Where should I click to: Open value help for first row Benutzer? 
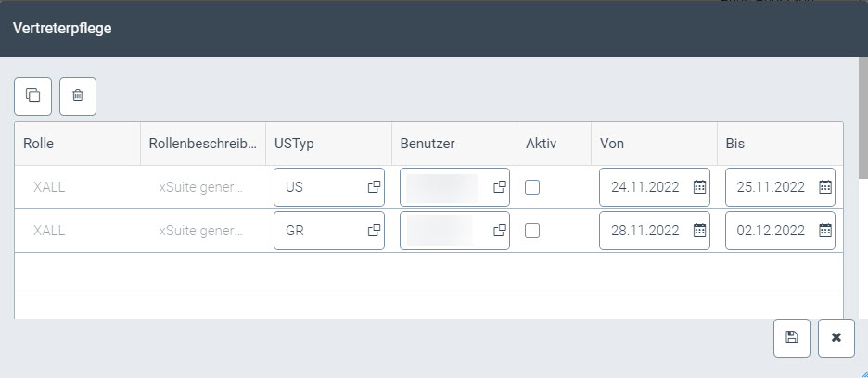click(x=500, y=187)
